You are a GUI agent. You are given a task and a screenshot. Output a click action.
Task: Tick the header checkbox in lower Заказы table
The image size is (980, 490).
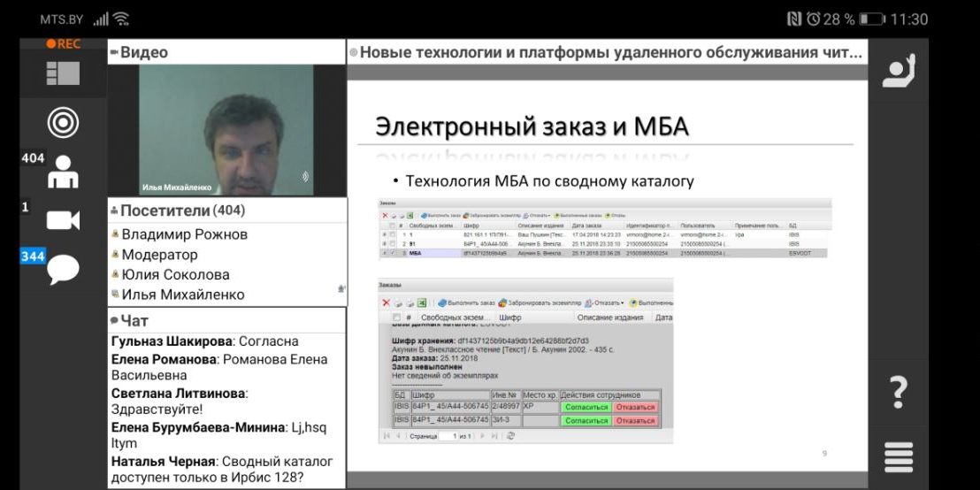[396, 318]
